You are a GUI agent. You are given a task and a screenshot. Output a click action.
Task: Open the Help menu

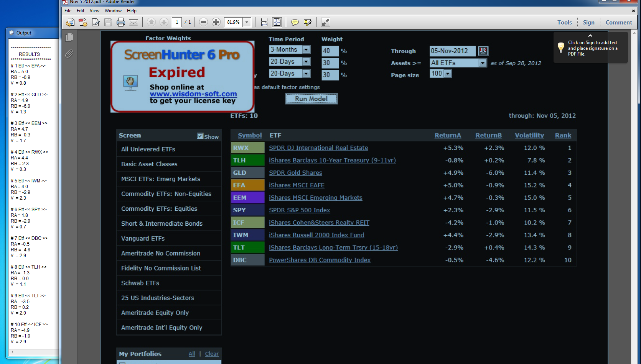(x=132, y=11)
